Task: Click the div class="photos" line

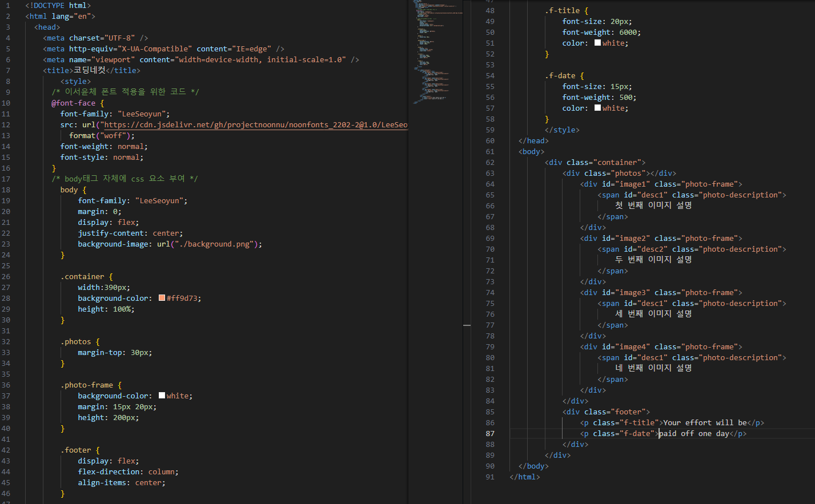Action: click(x=619, y=173)
